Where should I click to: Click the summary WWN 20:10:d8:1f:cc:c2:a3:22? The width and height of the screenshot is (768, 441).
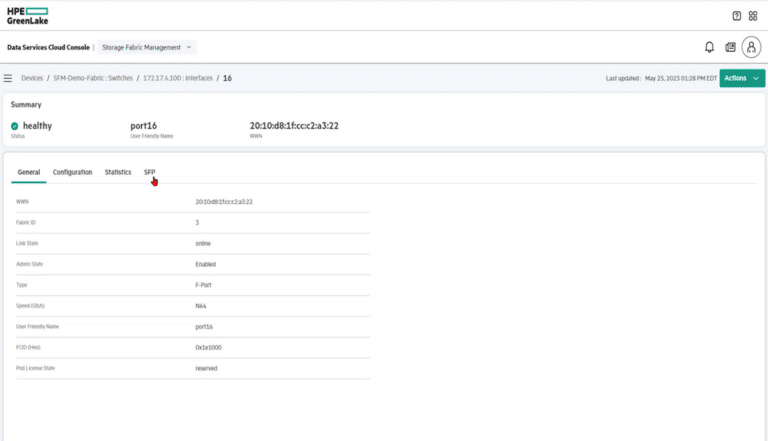294,126
